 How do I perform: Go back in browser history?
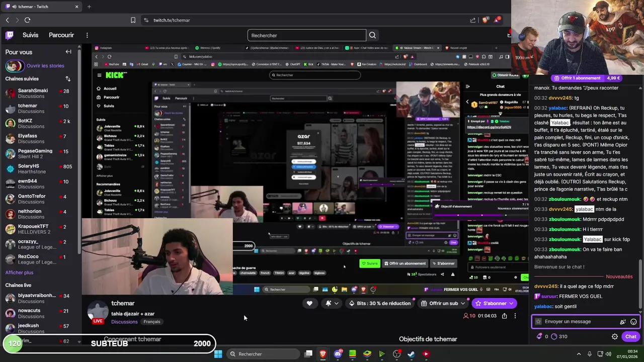(7, 20)
